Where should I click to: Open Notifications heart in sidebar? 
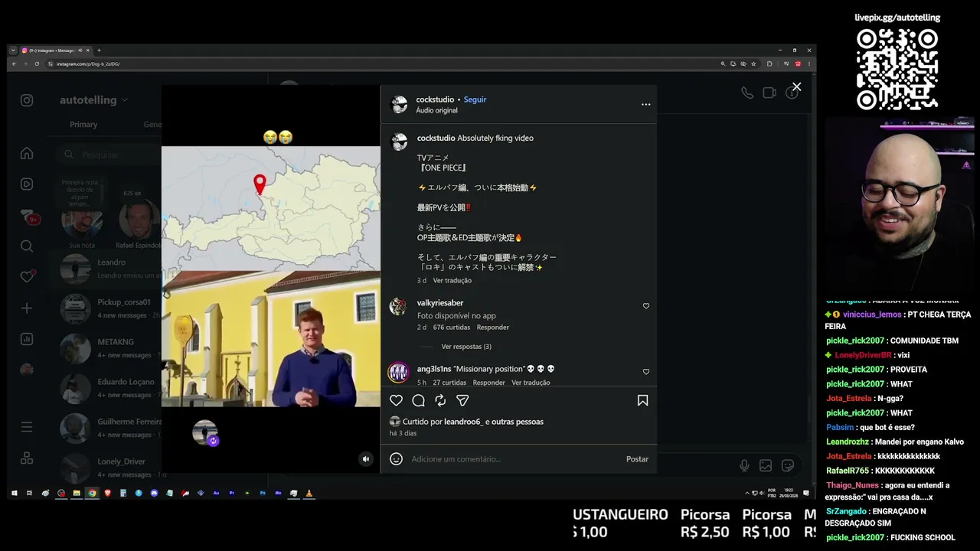pos(27,276)
